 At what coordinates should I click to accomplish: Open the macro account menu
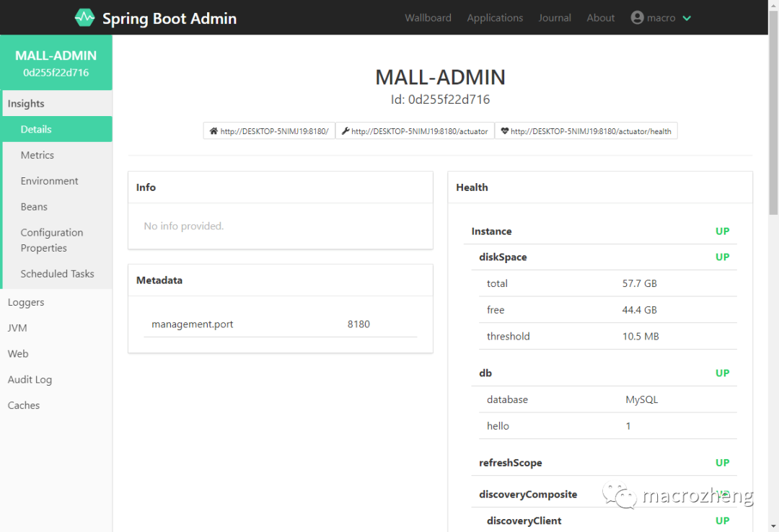(661, 18)
